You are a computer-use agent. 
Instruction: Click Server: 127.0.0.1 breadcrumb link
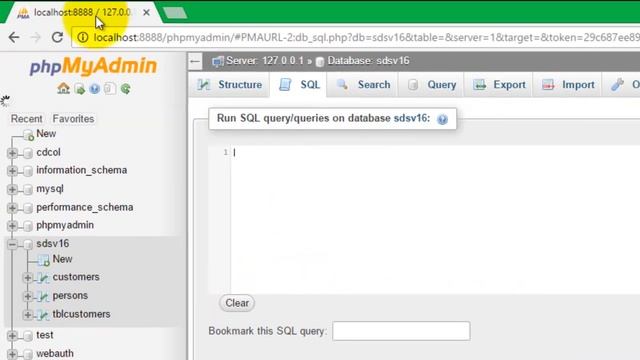pos(265,61)
